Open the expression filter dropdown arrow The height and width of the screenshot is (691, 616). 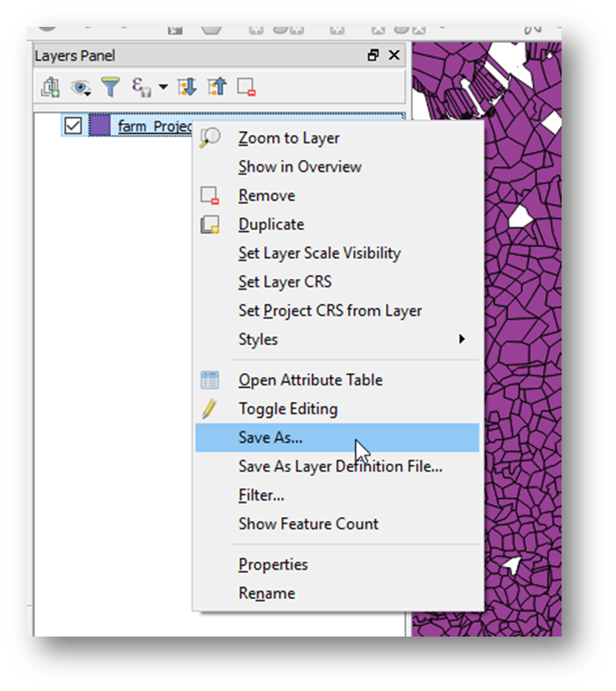163,87
